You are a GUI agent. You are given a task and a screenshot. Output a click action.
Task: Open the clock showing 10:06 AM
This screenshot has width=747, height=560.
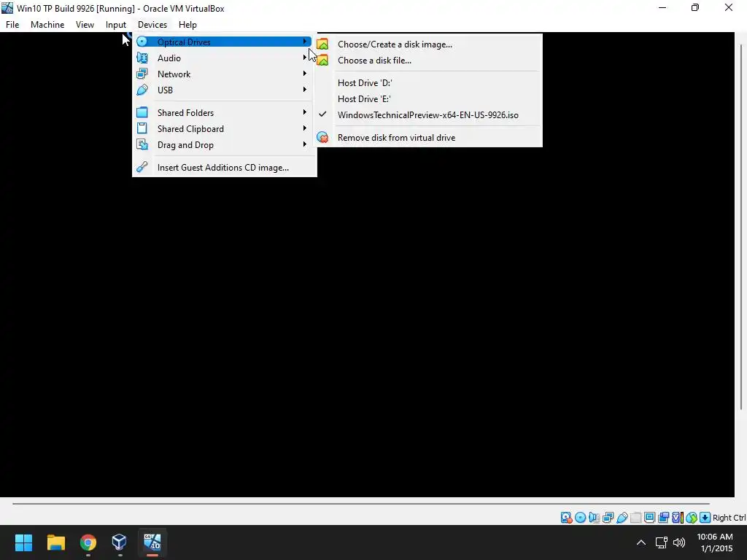[x=715, y=542]
